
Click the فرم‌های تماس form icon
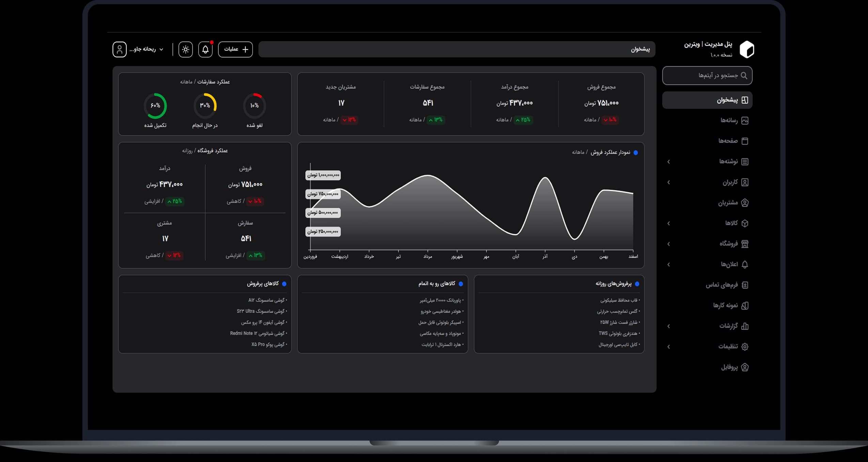point(745,285)
